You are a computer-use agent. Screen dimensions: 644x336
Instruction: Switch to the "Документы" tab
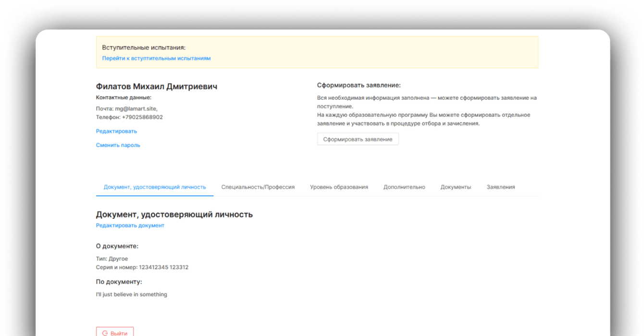pos(456,187)
